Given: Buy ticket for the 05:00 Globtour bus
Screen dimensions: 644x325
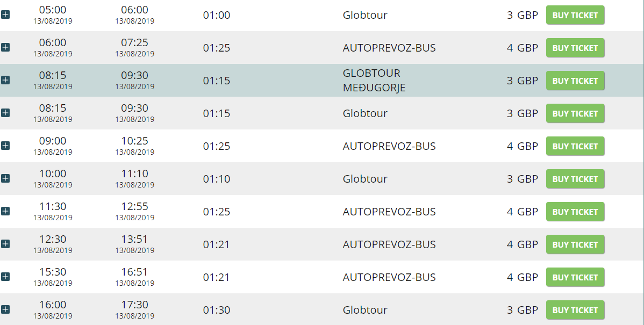Looking at the screenshot, I should (575, 15).
